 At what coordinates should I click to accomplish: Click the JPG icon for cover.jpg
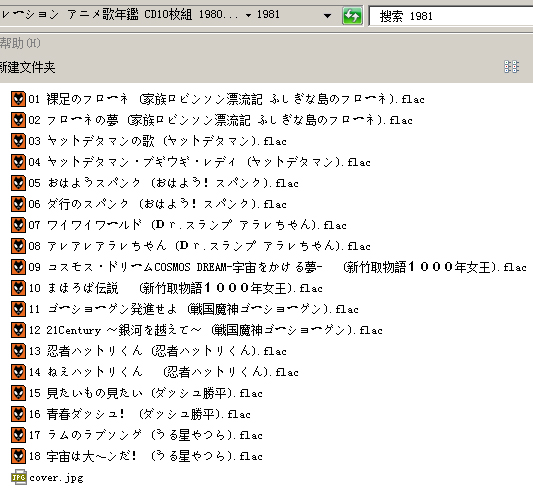19,477
